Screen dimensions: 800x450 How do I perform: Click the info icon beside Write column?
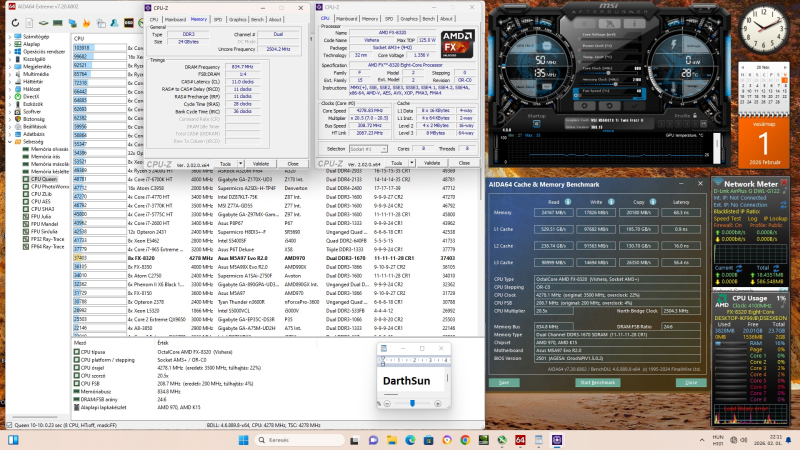point(611,202)
